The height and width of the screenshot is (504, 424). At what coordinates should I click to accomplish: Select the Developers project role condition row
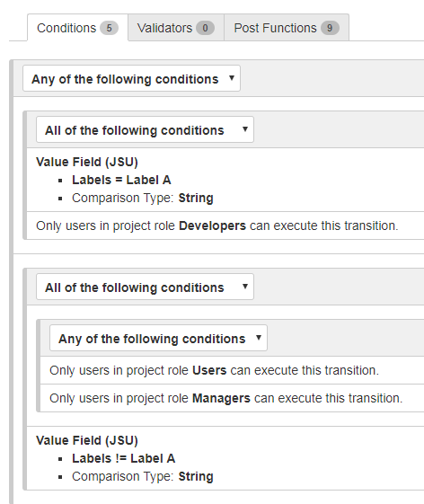pyautogui.click(x=225, y=225)
